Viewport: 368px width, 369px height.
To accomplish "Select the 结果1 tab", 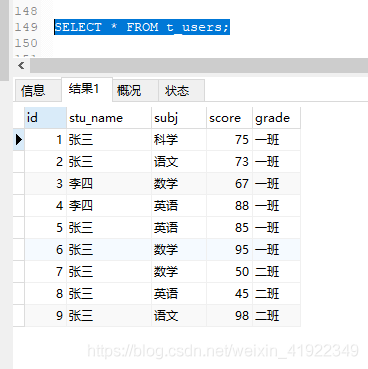I will 87,89.
